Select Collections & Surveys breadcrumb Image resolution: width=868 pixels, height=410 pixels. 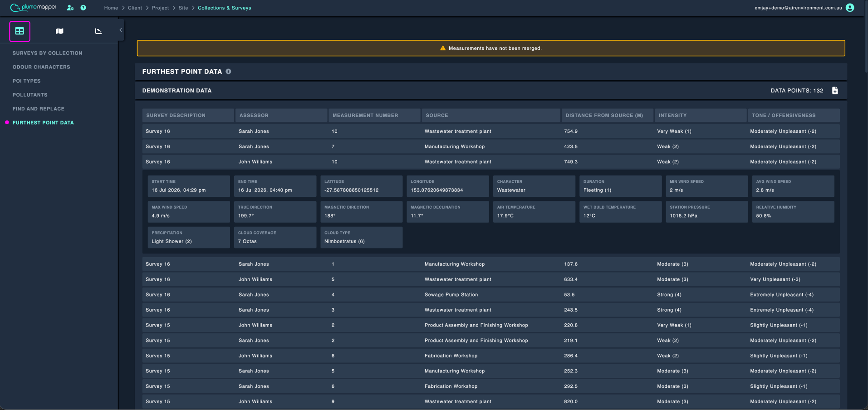[225, 8]
